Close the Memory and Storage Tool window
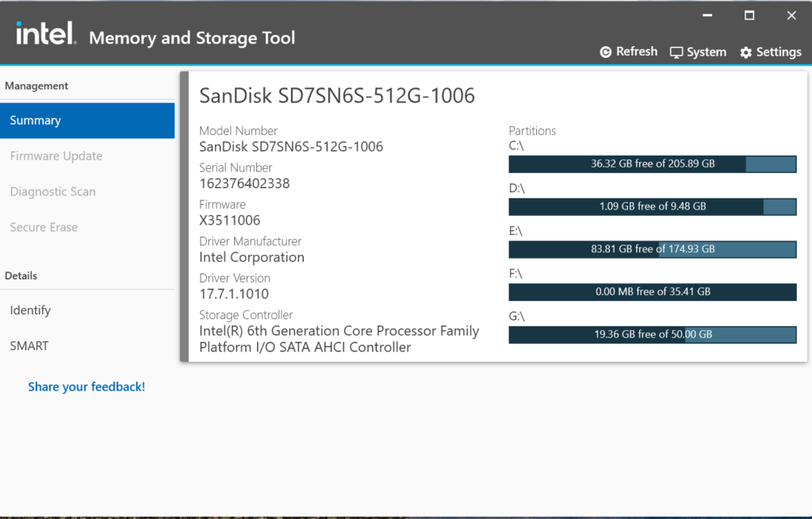 point(791,16)
